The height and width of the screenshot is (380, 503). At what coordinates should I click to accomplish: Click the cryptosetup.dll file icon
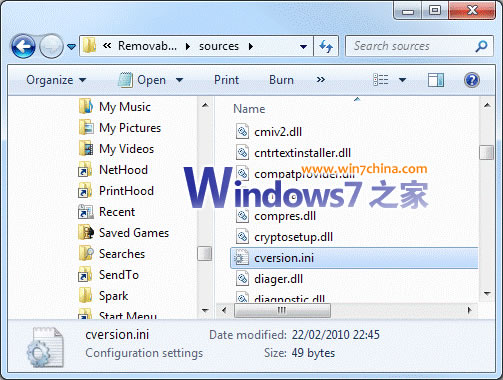[242, 237]
